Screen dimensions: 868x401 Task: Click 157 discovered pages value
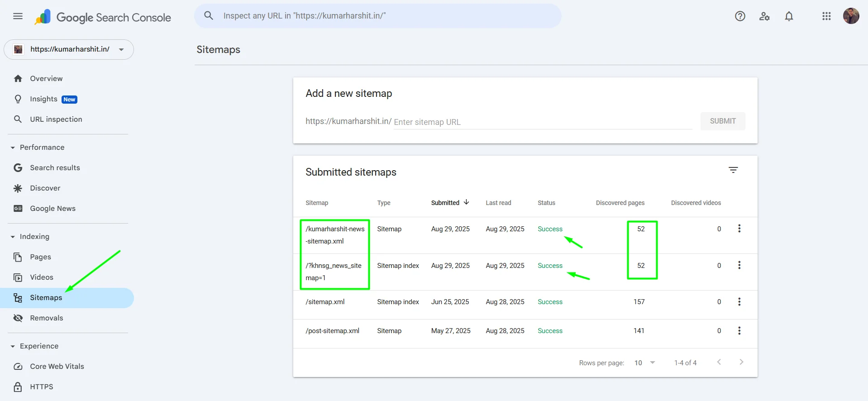(639, 302)
